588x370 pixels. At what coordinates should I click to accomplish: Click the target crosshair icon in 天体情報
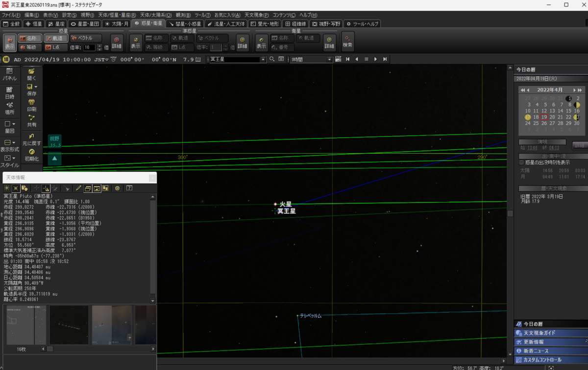coord(117,188)
